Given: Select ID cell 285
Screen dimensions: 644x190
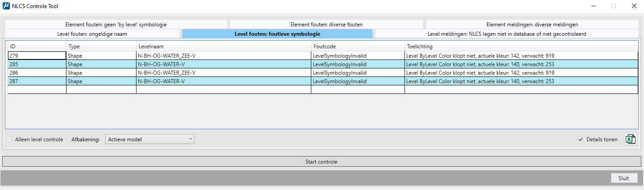Looking at the screenshot, I should tap(37, 64).
